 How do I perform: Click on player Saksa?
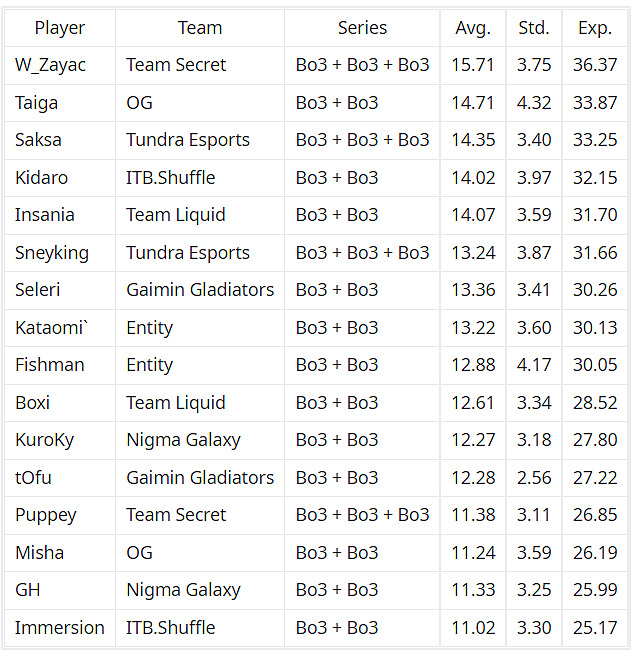point(38,140)
